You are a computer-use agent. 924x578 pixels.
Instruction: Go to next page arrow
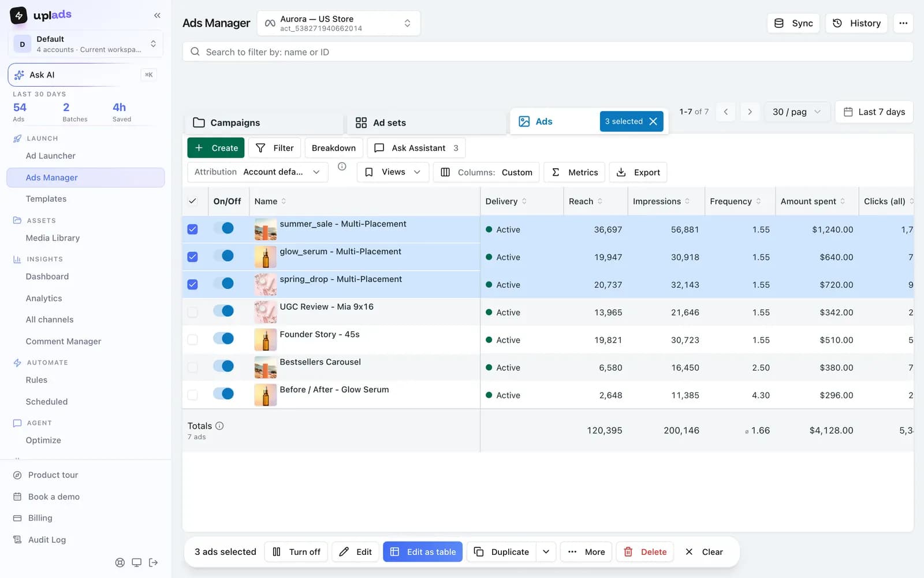coord(750,112)
